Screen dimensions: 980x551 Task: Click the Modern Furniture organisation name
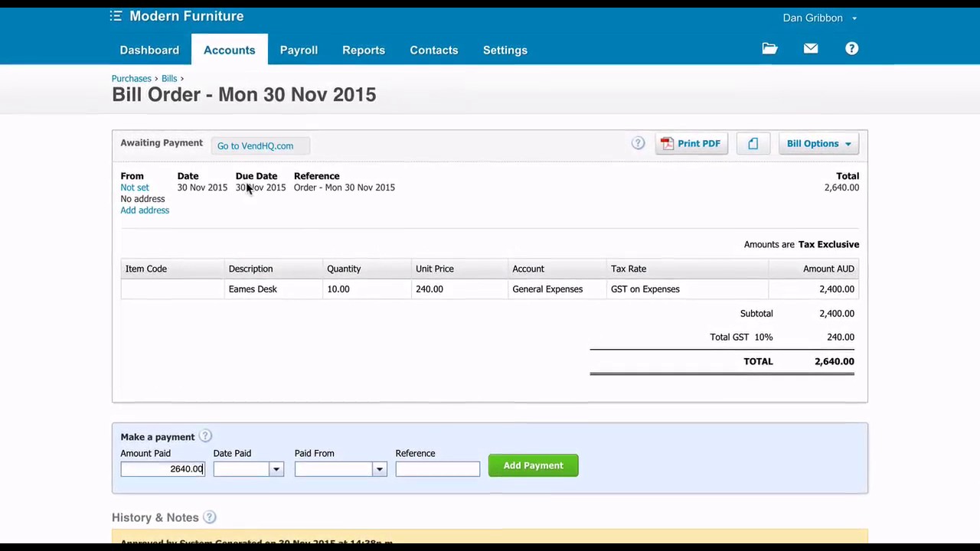pos(187,16)
